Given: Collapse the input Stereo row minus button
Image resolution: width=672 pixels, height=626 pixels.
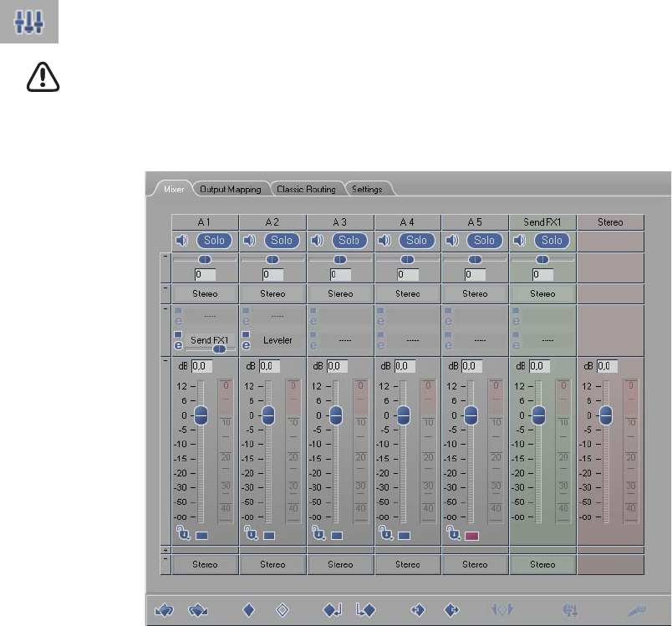Looking at the screenshot, I should 165,288.
